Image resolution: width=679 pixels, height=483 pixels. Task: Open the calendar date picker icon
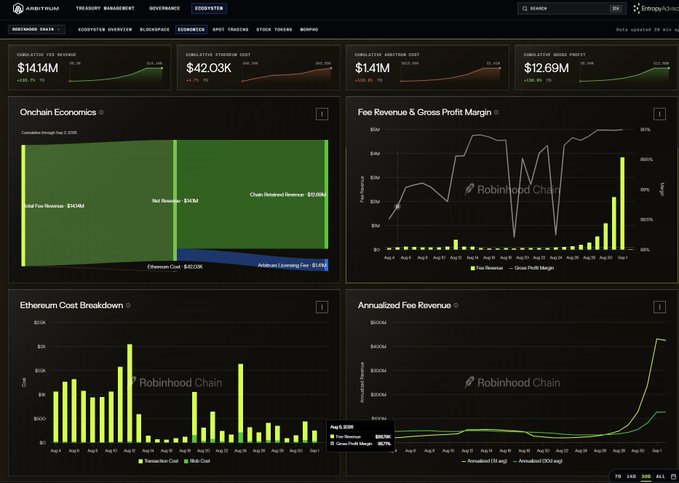(x=673, y=477)
